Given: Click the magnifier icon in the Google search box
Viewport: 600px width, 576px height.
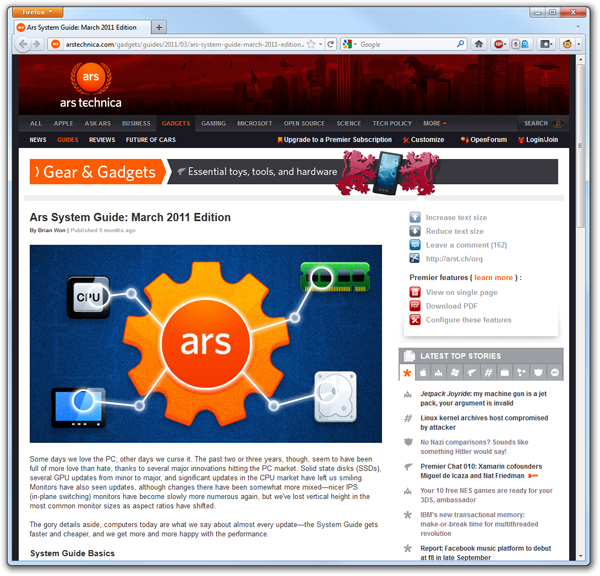Looking at the screenshot, I should (460, 44).
